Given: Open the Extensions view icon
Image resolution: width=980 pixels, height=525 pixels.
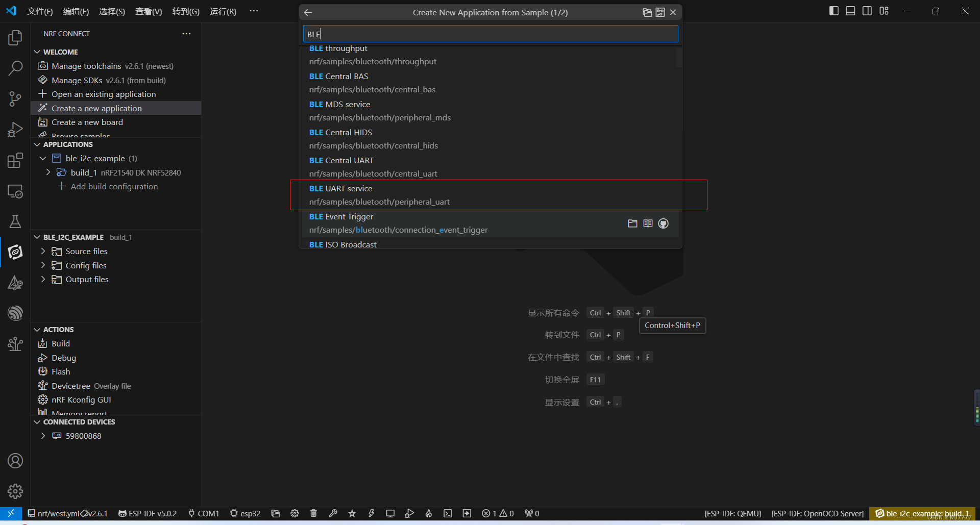Looking at the screenshot, I should pyautogui.click(x=15, y=160).
